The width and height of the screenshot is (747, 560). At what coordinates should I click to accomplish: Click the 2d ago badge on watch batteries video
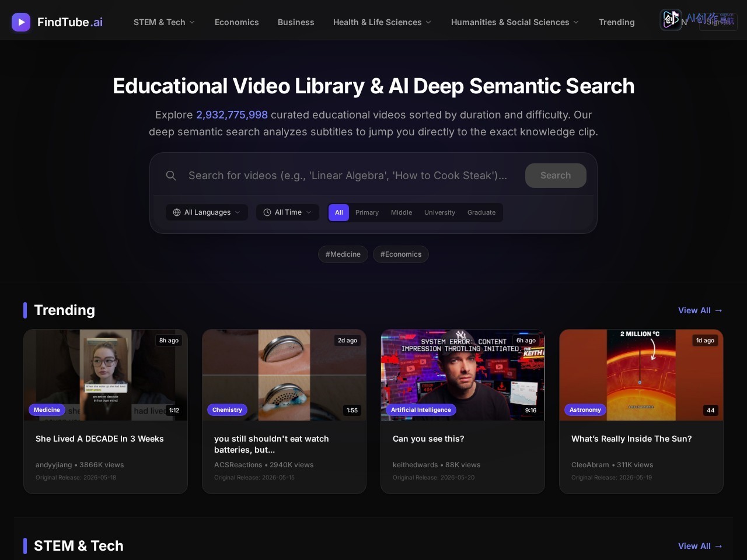347,340
